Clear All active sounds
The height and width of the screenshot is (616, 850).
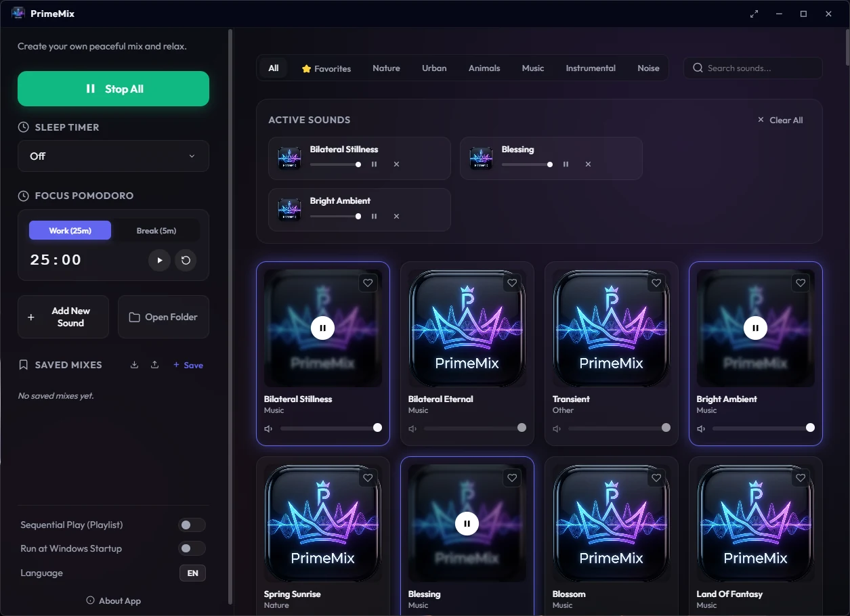coord(780,120)
